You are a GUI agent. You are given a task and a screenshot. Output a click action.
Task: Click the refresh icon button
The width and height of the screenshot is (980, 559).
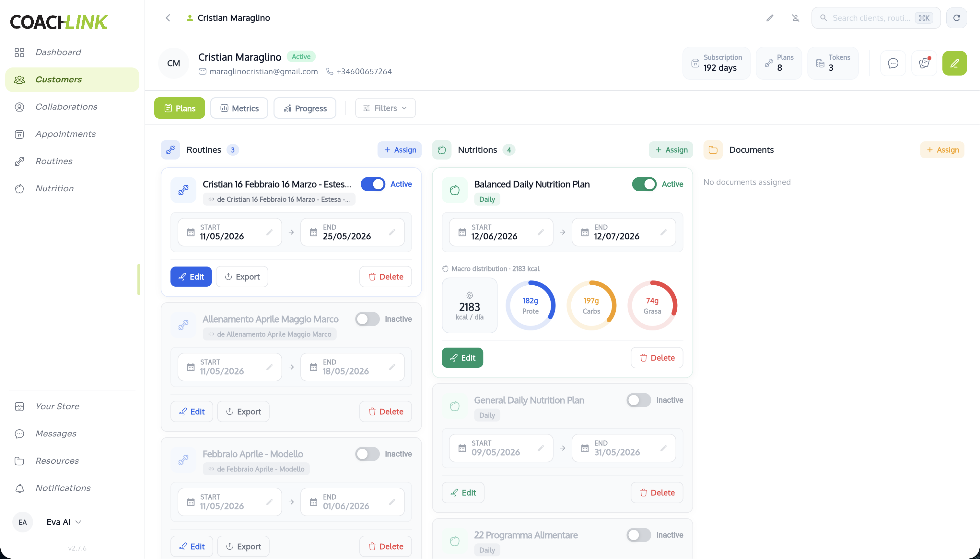point(956,18)
